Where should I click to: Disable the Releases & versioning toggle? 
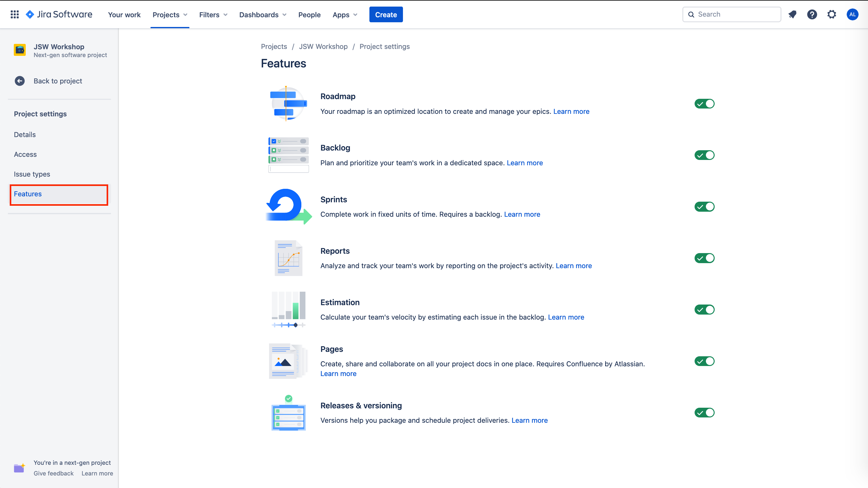[x=705, y=413]
